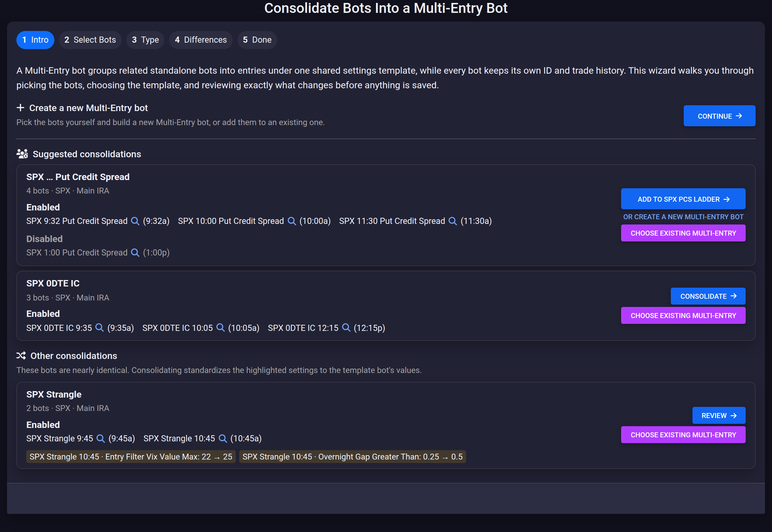Click SPX 10:00 Put Credit Spread bot name
772x532 pixels.
(x=231, y=221)
